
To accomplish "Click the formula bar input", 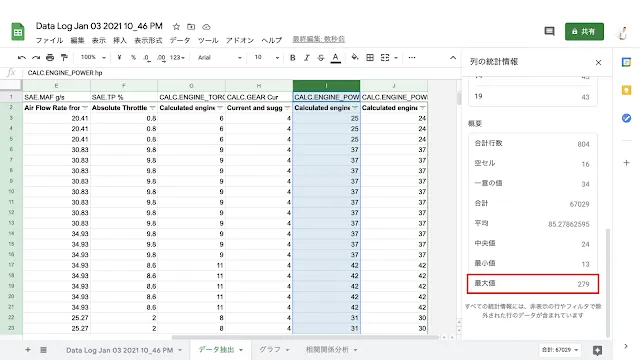I will (x=241, y=73).
